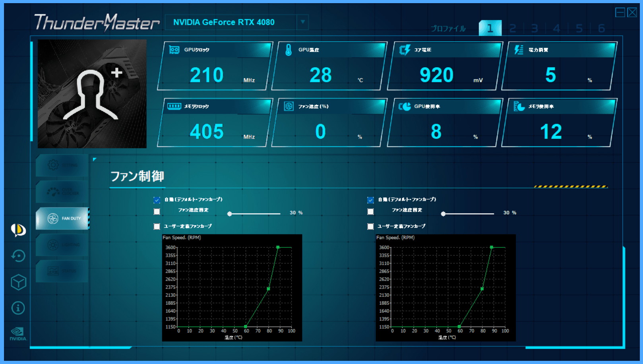
Task: Close the ThunderMaster window
Action: pos(632,12)
